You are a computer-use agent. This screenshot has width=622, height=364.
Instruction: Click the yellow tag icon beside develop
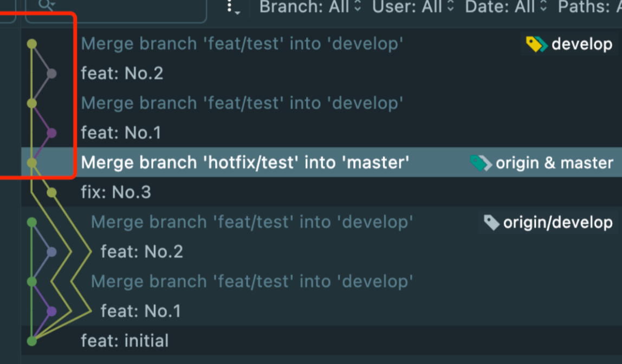tap(536, 44)
